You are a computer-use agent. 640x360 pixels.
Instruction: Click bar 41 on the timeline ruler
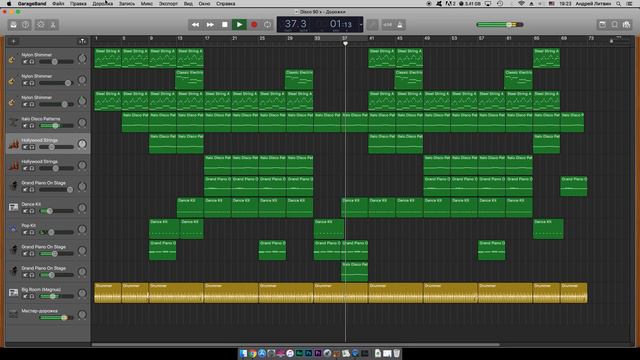[x=372, y=38]
